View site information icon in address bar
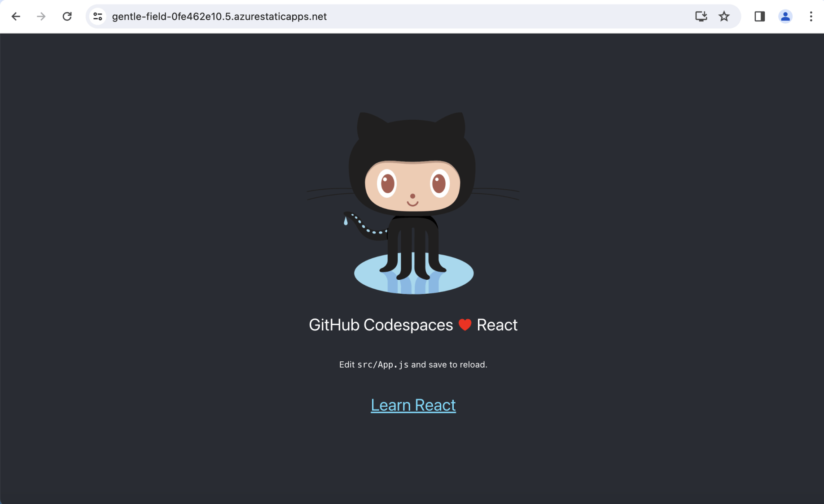This screenshot has height=504, width=824. [98, 17]
